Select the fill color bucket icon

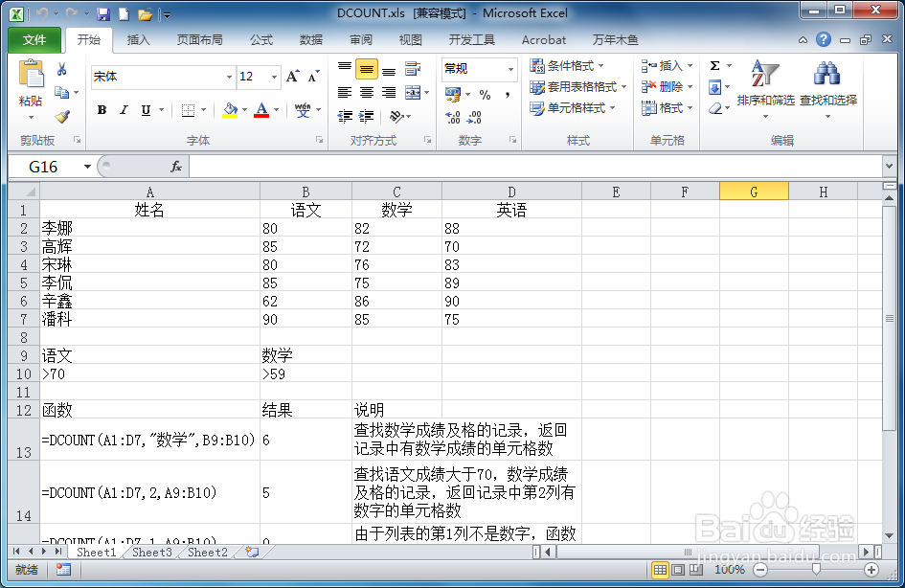pos(228,110)
